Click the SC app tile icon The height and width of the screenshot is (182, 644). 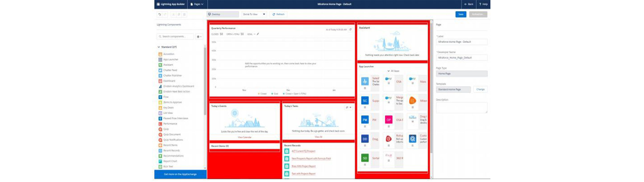pos(365,101)
